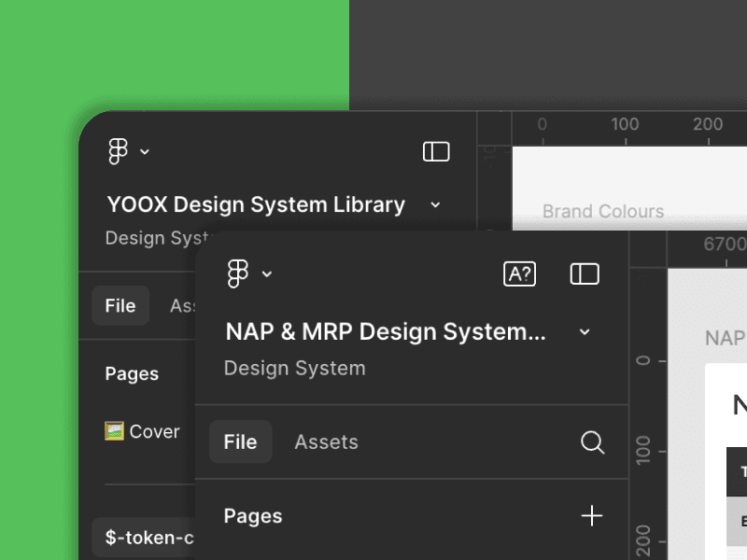Select File tab in NAP & MRP window
The image size is (747, 560).
[x=241, y=441]
